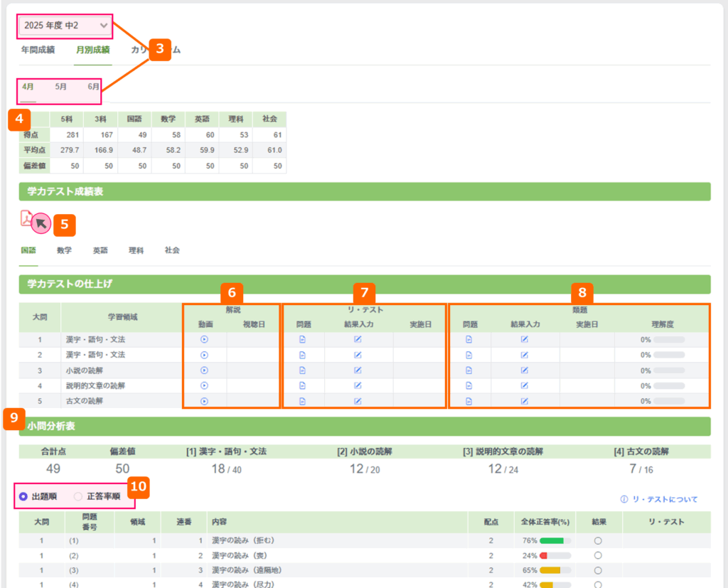Open 類題 問題 file for 小説の読解
Screen dimensions: 728x588
[469, 370]
